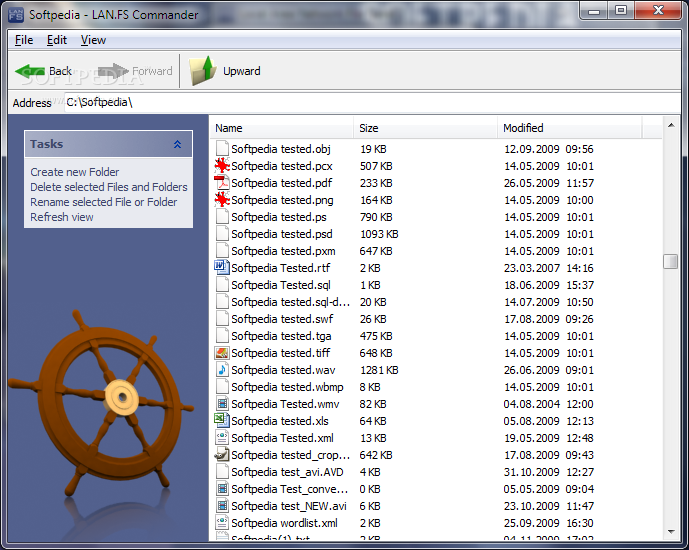Click the icon of Softpedia tested.png
Image resolution: width=689 pixels, height=550 pixels.
222,200
